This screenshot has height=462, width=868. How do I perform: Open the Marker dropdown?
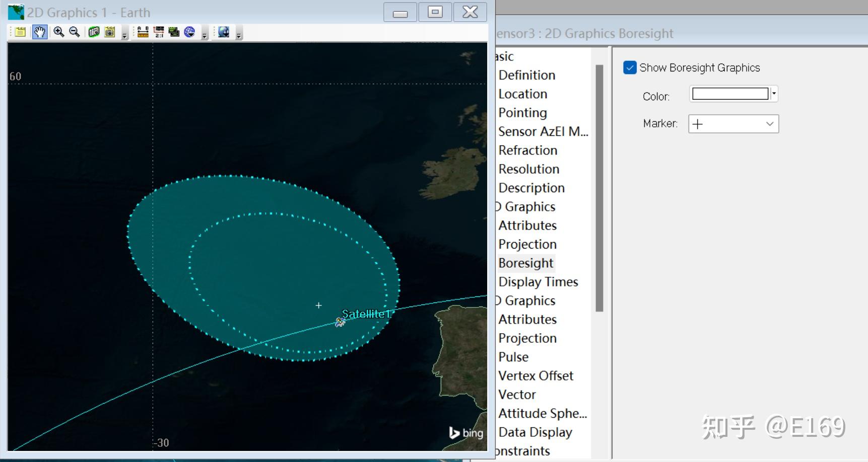point(733,124)
